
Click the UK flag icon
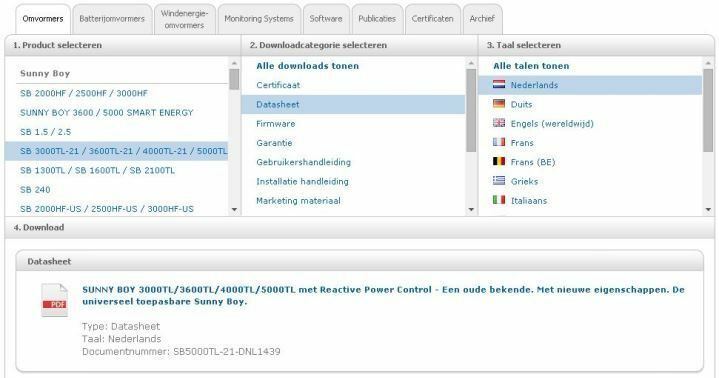[x=499, y=123]
